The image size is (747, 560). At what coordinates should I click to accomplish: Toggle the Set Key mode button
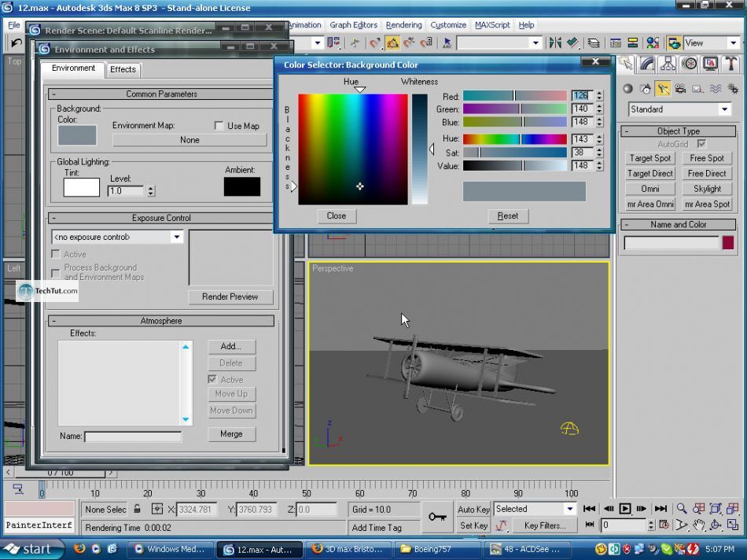point(473,525)
